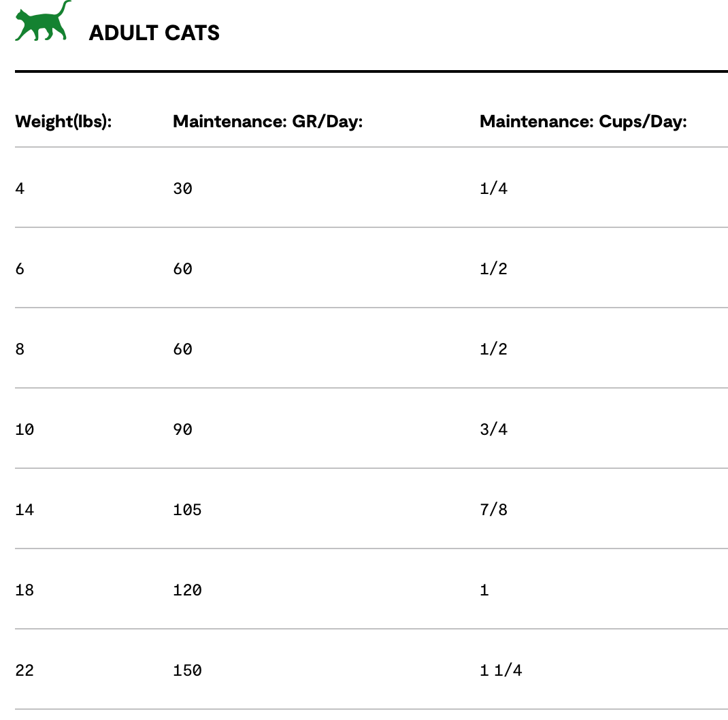Image resolution: width=728 pixels, height=720 pixels.
Task: Click the Maintenance: GR/Day column header
Action: [267, 122]
